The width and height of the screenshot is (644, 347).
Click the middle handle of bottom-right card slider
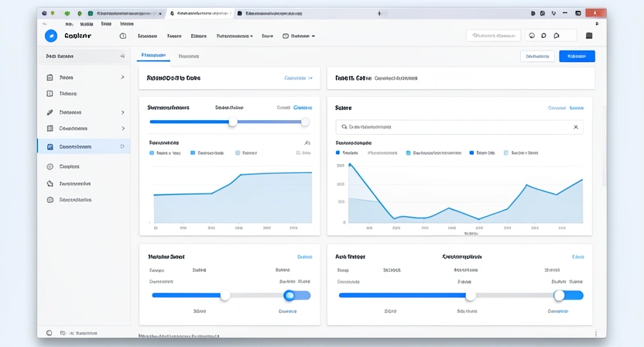(x=470, y=295)
